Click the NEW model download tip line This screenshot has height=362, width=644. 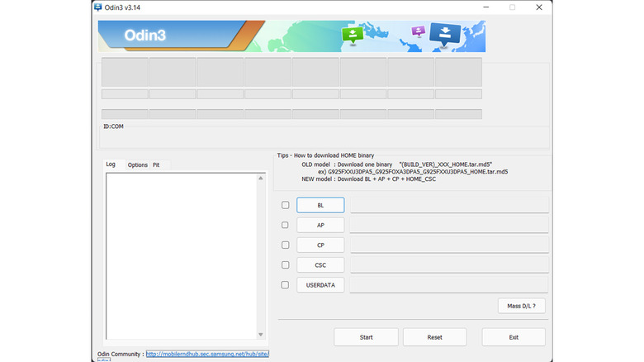[x=368, y=179]
